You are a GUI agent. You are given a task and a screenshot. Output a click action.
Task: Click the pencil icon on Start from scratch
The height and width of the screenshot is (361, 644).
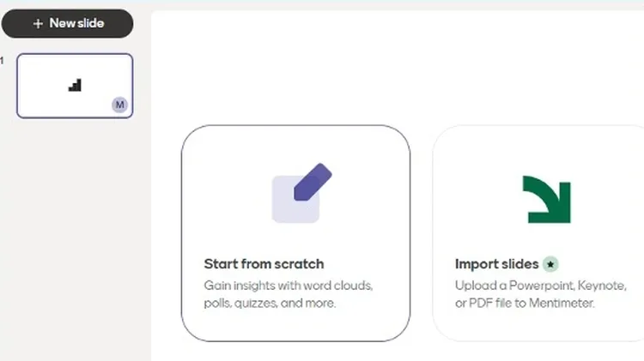[x=313, y=182]
